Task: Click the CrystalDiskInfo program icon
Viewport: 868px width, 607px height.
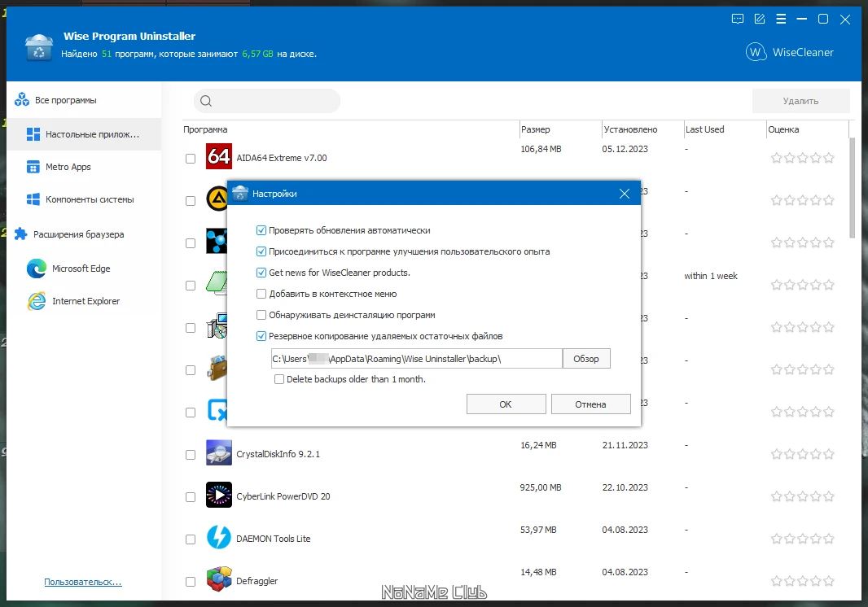Action: click(219, 452)
